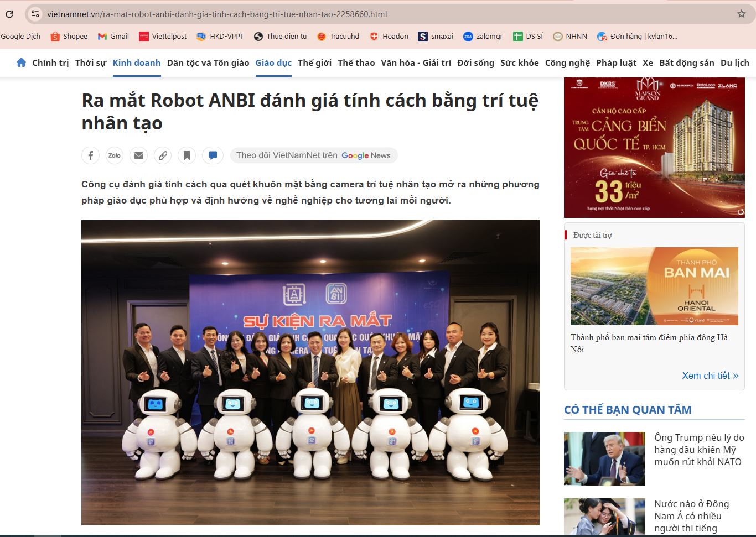
Task: Open the Công nghệ section
Action: pos(567,63)
